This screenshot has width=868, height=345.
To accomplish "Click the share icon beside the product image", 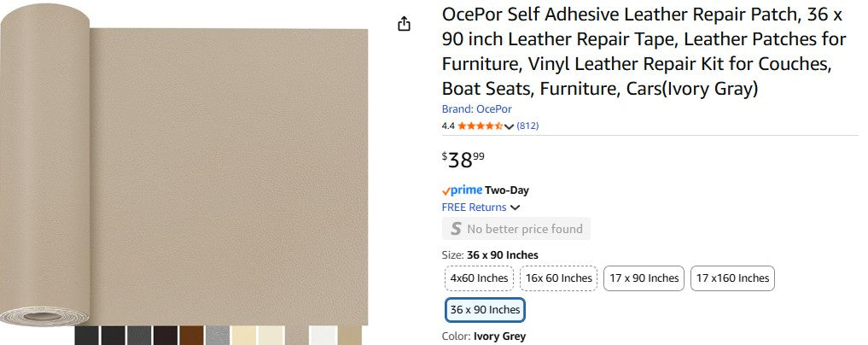I will click(405, 24).
